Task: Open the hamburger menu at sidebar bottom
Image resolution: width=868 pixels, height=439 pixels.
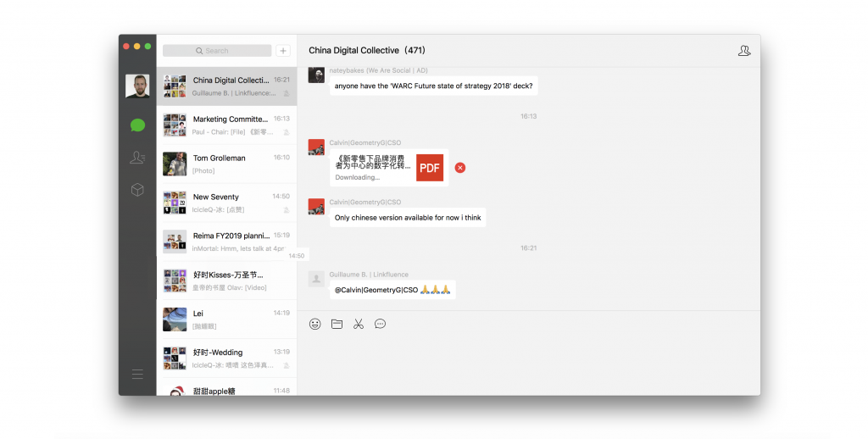Action: pyautogui.click(x=137, y=374)
